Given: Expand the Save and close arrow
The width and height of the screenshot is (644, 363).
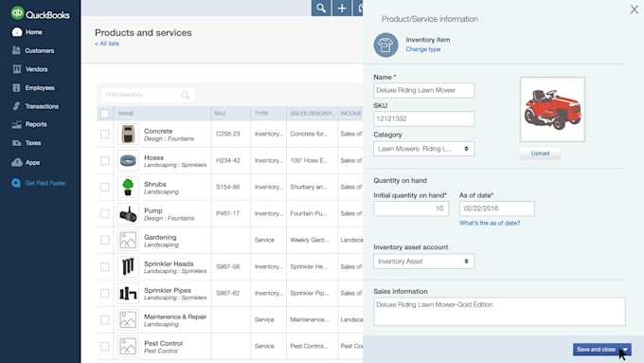Looking at the screenshot, I should coord(625,350).
